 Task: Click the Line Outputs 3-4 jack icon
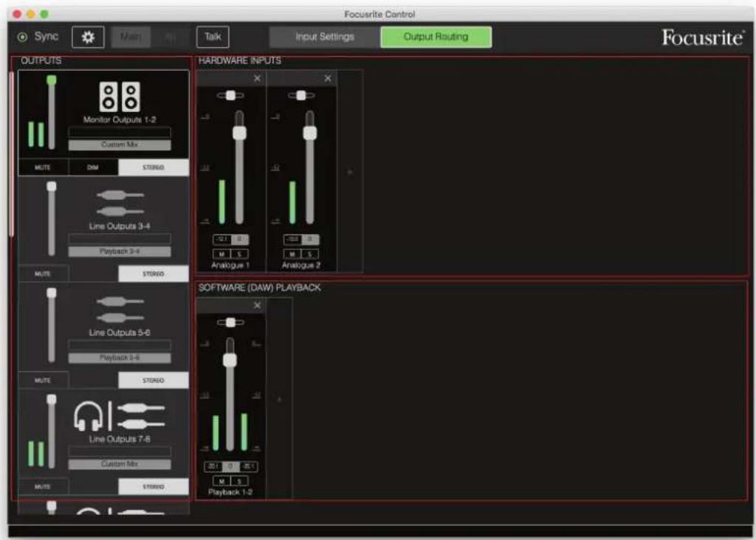point(120,203)
